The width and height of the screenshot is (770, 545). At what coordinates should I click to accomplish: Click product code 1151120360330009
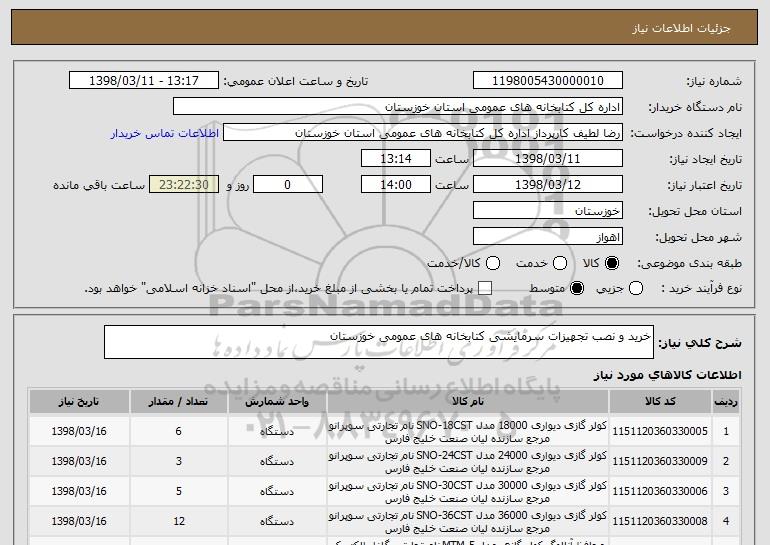click(x=660, y=461)
